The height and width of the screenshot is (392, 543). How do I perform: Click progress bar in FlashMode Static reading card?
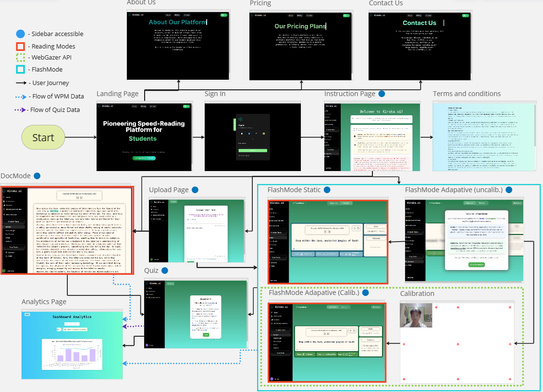(x=327, y=249)
